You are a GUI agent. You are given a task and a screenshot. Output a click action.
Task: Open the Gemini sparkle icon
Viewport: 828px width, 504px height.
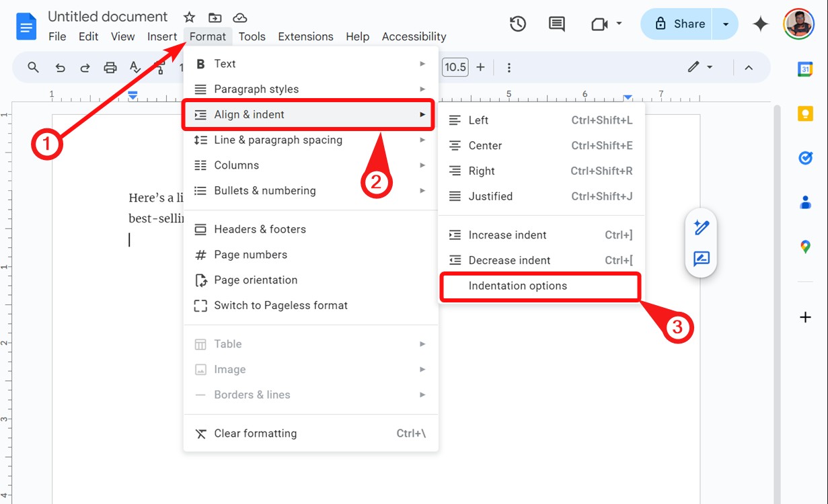760,24
